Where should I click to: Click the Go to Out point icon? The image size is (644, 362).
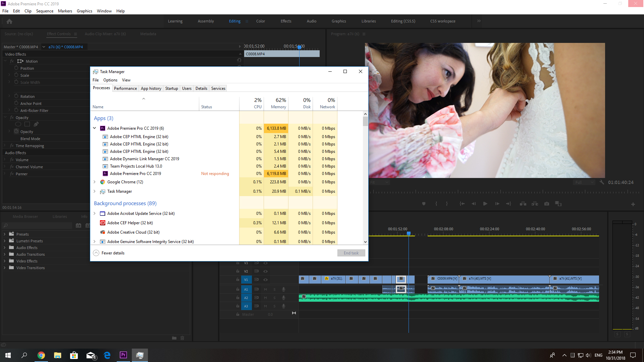509,204
